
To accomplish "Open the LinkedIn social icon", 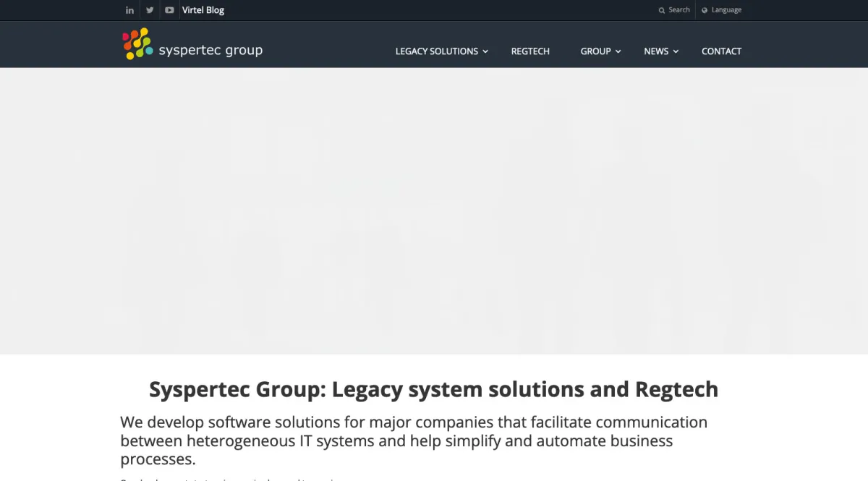I will (129, 10).
